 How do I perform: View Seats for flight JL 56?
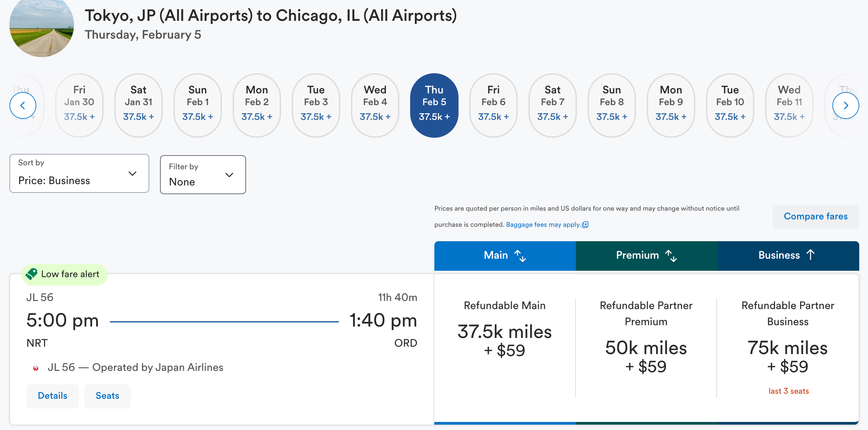coord(107,396)
